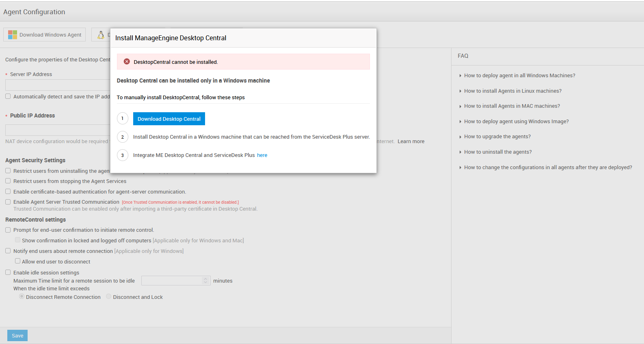The height and width of the screenshot is (344, 644).
Task: Enable Restrict users from stopping Agent Services
Action: (x=8, y=181)
